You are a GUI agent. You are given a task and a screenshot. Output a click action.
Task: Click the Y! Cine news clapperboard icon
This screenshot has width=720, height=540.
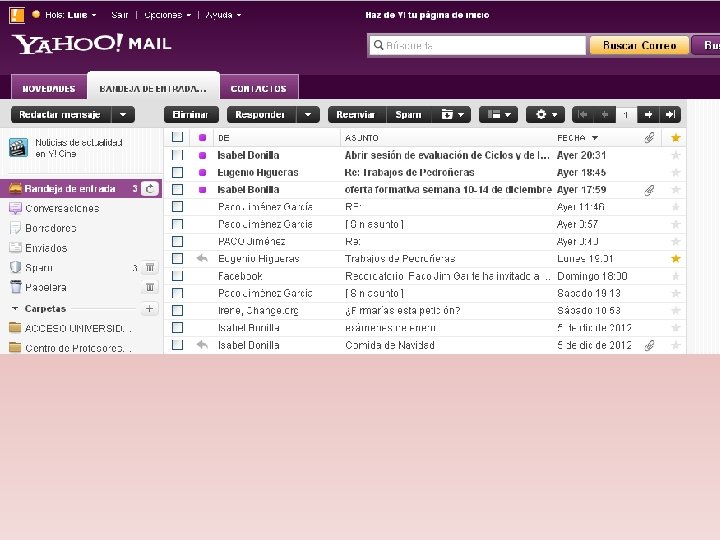click(x=18, y=147)
